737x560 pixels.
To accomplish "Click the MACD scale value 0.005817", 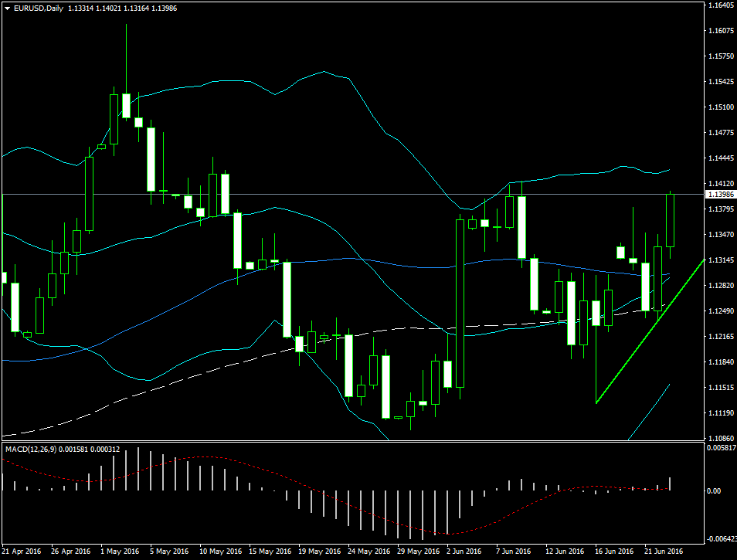I will coord(722,448).
